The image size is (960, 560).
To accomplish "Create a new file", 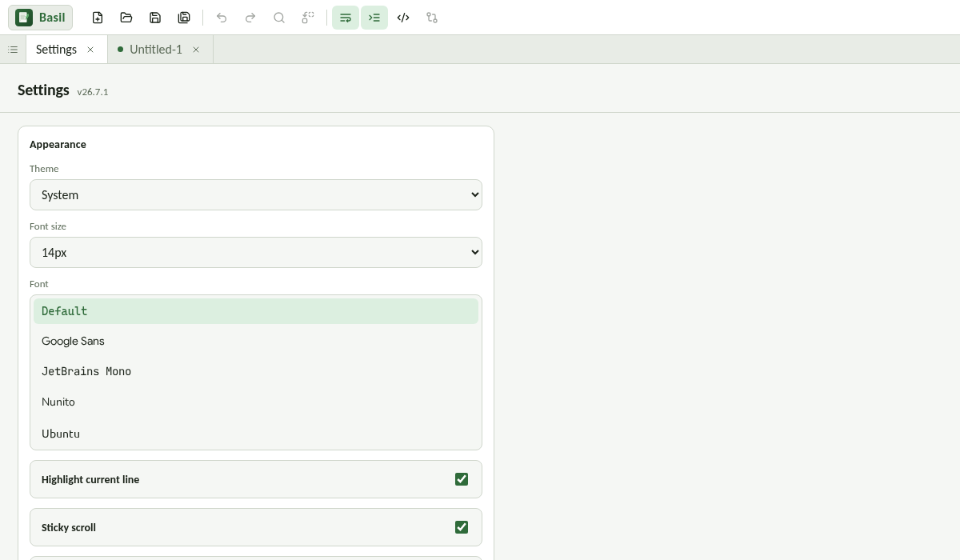I will (98, 18).
